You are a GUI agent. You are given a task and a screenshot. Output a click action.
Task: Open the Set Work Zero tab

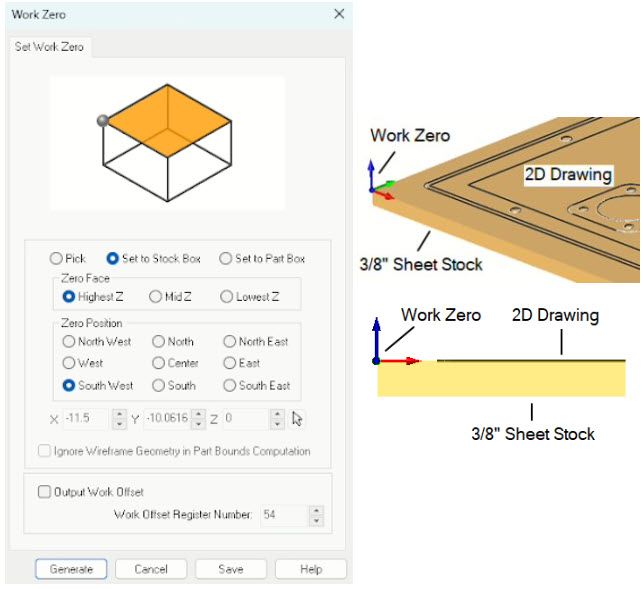tap(49, 47)
